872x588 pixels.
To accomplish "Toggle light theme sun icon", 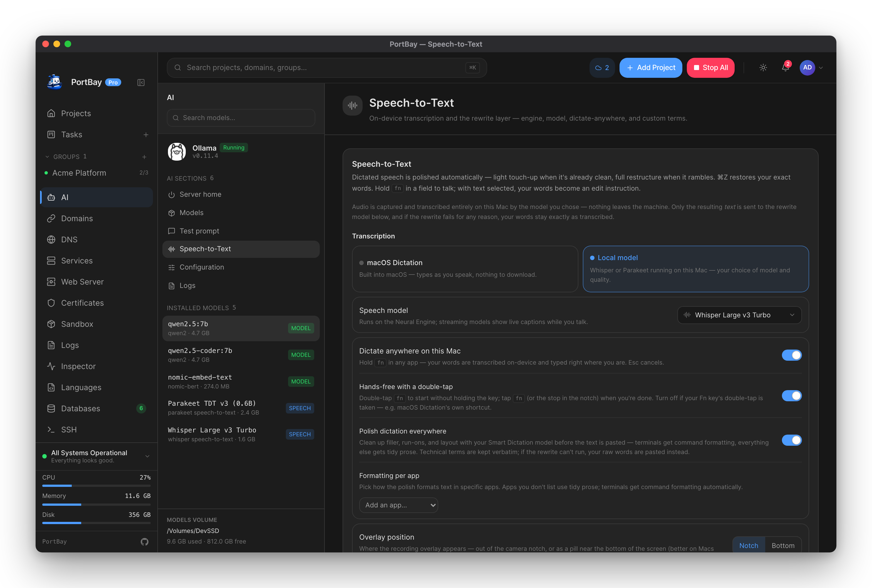I will tap(763, 68).
